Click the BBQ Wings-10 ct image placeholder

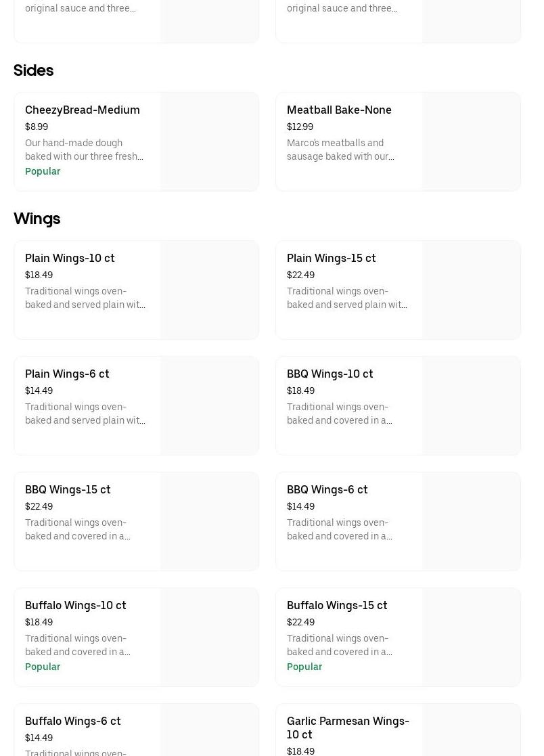472,406
